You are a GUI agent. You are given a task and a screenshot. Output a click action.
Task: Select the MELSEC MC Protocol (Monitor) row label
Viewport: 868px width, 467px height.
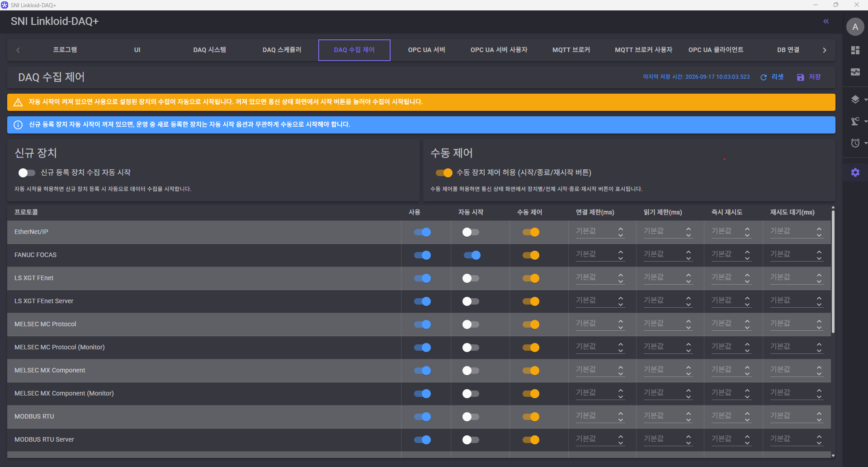point(60,348)
